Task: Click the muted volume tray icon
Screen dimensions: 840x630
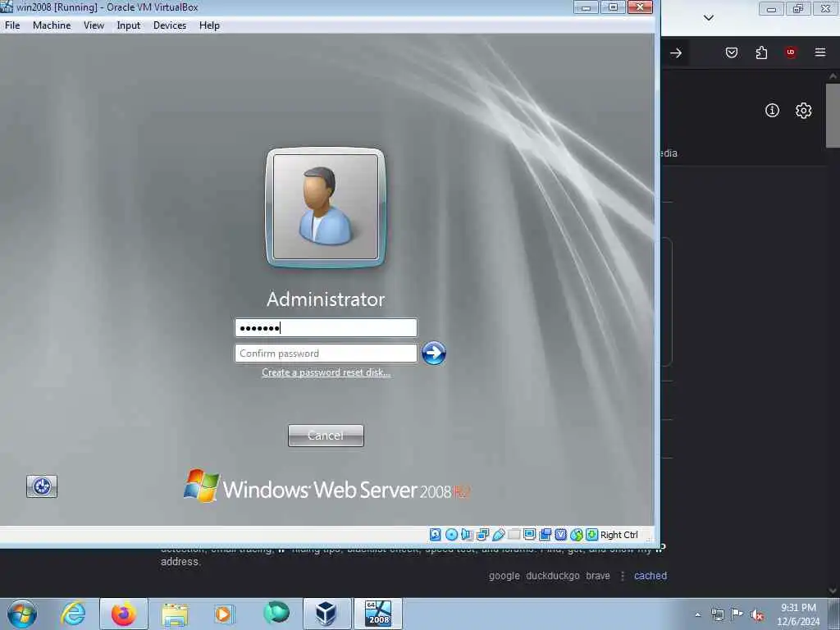Action: (x=757, y=615)
